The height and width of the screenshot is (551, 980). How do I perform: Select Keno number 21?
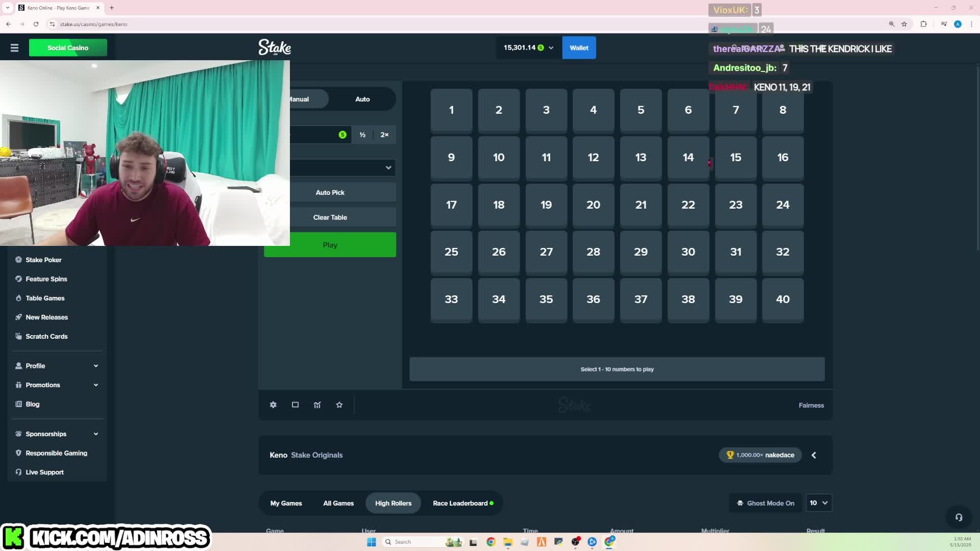[641, 205]
